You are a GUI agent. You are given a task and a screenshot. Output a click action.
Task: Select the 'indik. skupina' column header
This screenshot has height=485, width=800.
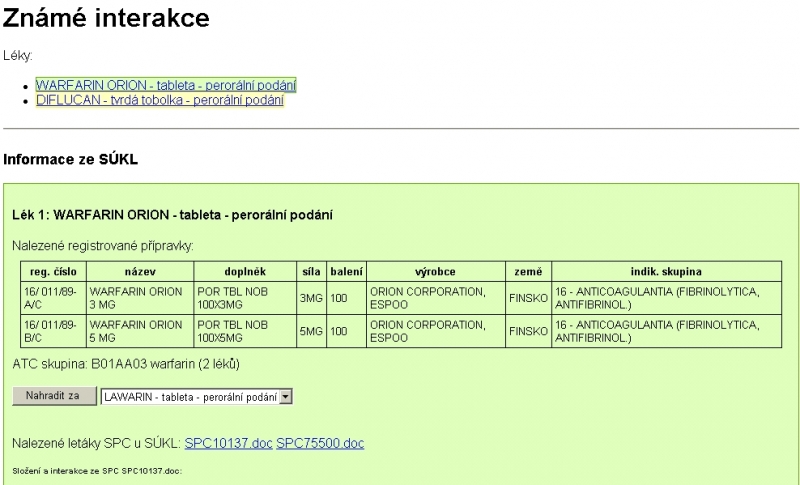(x=666, y=271)
